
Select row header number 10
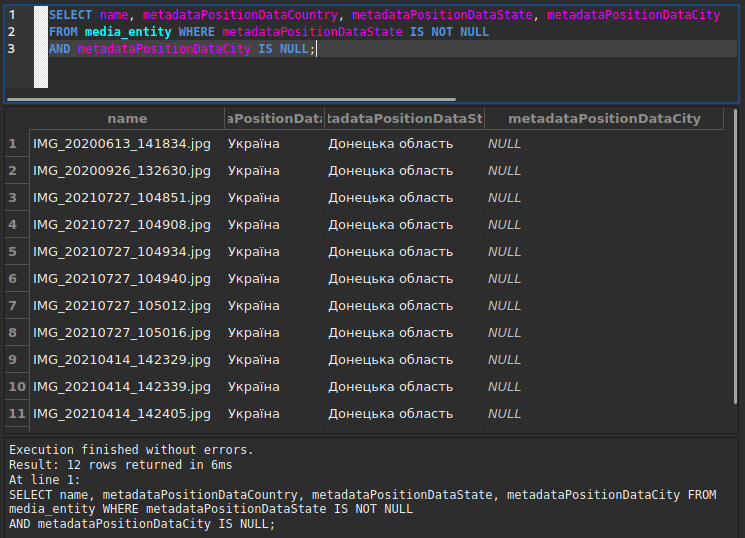tap(17, 387)
